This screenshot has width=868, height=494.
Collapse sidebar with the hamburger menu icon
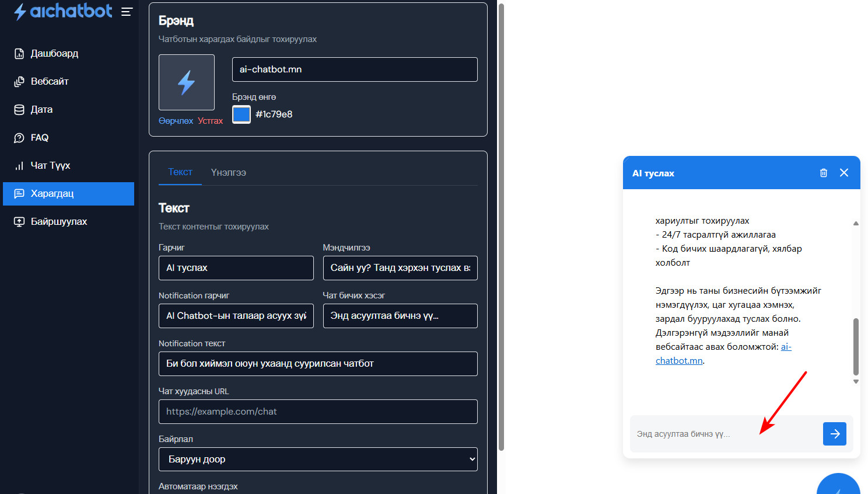pos(127,12)
